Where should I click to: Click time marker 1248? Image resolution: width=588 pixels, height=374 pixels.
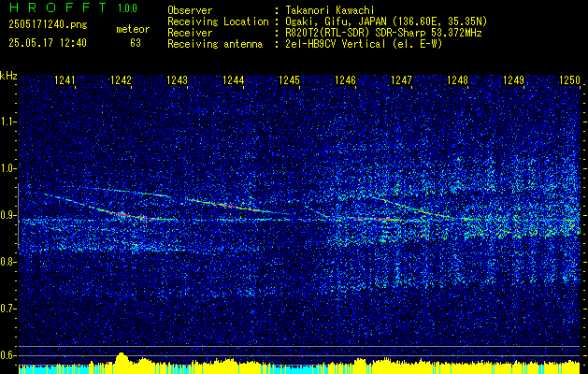tap(457, 80)
